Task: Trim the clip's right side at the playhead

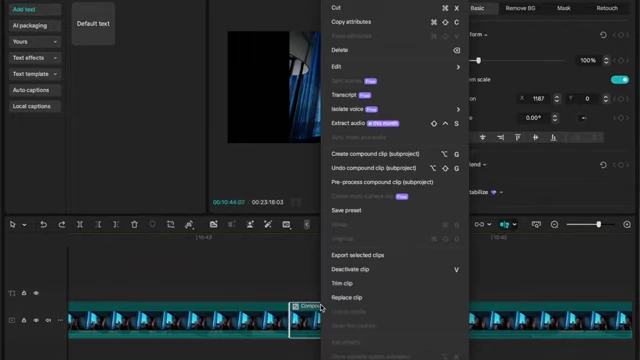Action: [116, 224]
